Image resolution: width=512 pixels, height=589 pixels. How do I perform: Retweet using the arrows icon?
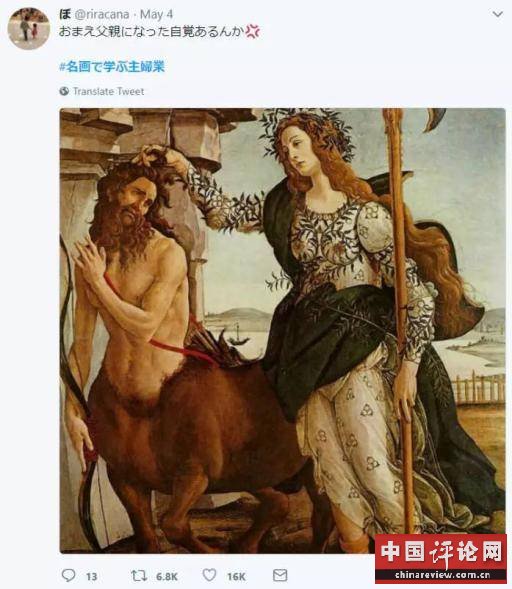(x=139, y=575)
